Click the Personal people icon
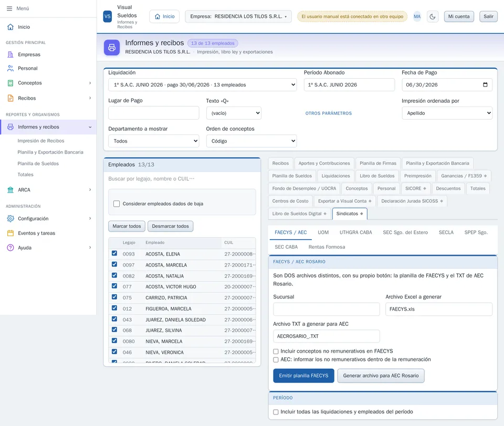The width and height of the screenshot is (504, 426). (x=10, y=68)
